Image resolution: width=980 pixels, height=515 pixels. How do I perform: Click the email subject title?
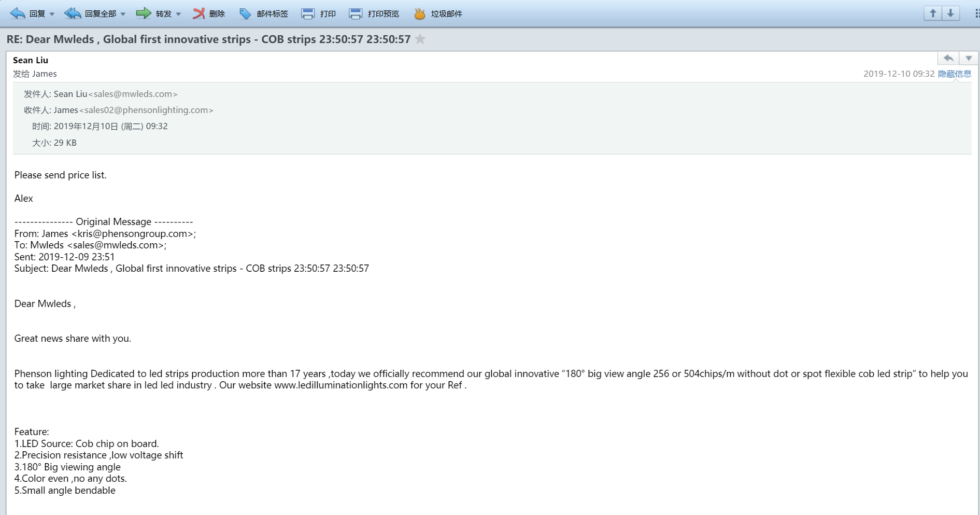[208, 39]
